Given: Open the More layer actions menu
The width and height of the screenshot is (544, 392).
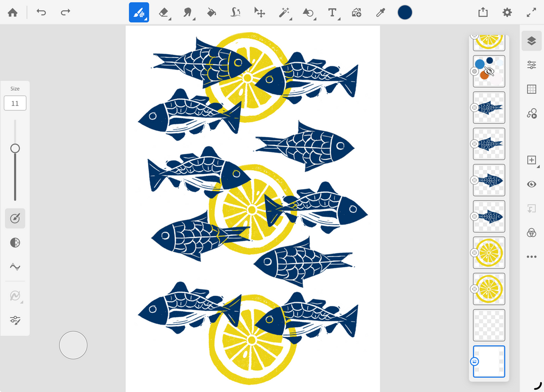Looking at the screenshot, I should pos(531,257).
